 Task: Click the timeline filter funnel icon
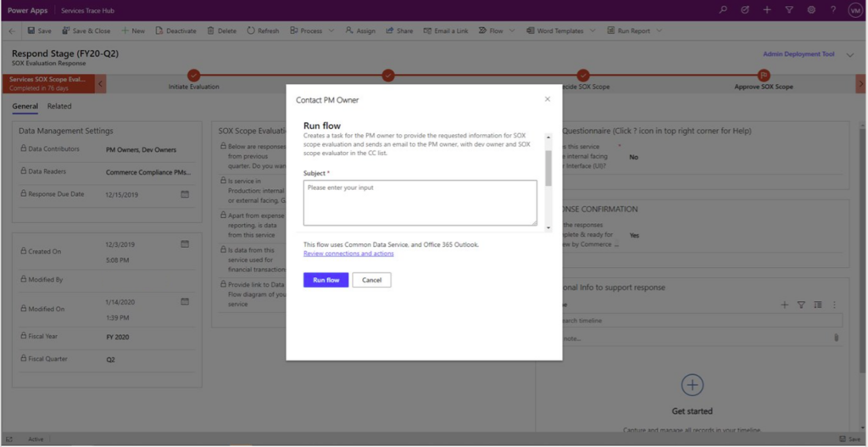pyautogui.click(x=801, y=305)
